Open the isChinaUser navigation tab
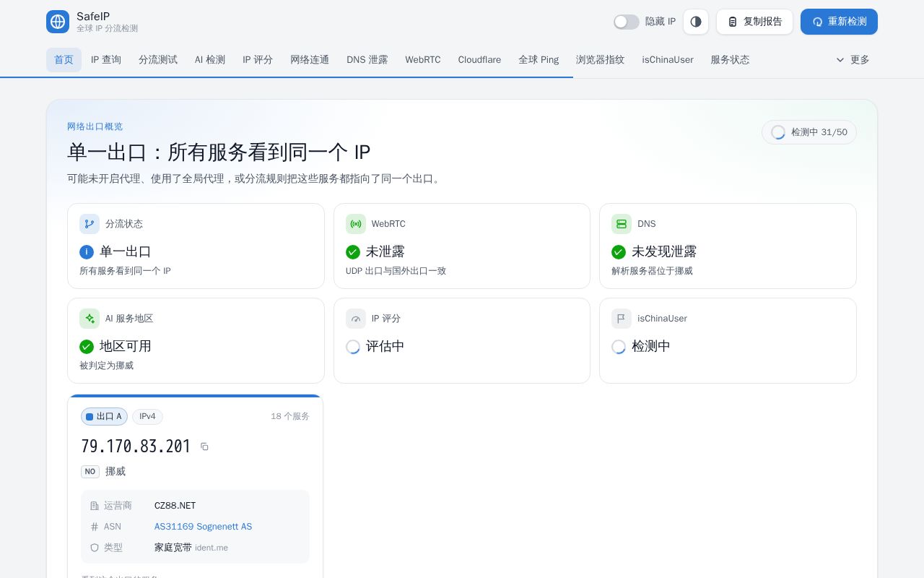 pos(668,60)
